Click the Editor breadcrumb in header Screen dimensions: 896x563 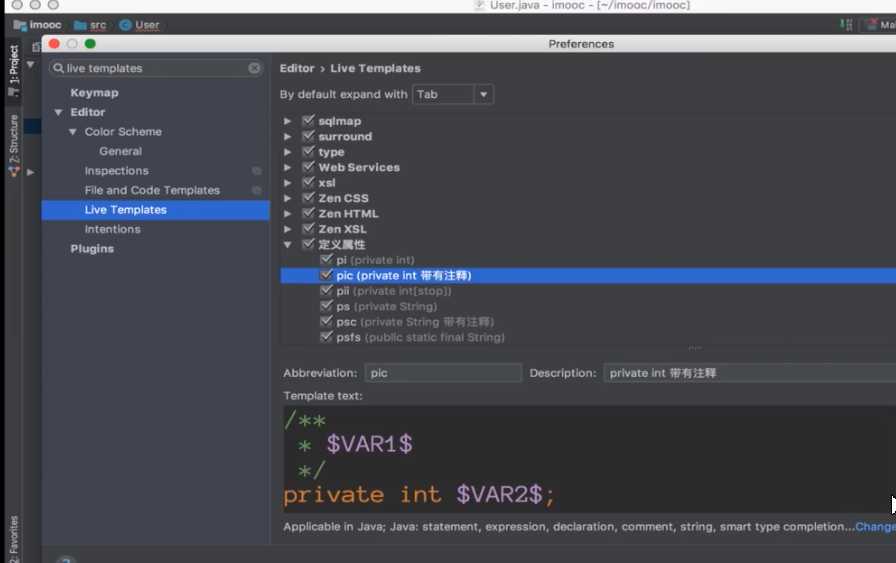pos(297,68)
